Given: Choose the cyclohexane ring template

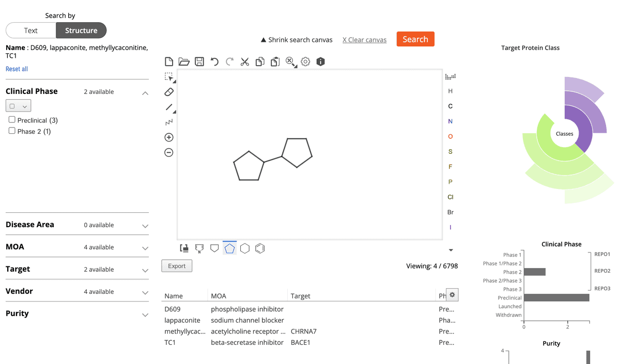Looking at the screenshot, I should pyautogui.click(x=245, y=248).
